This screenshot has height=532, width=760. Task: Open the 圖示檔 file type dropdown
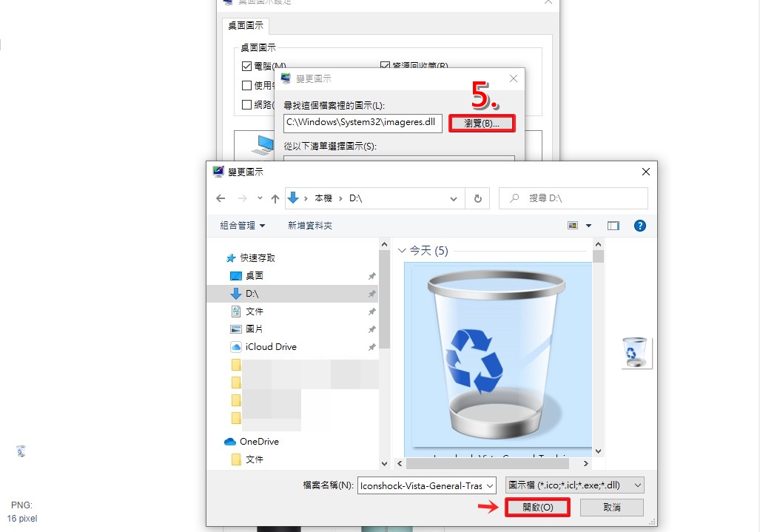coord(574,485)
